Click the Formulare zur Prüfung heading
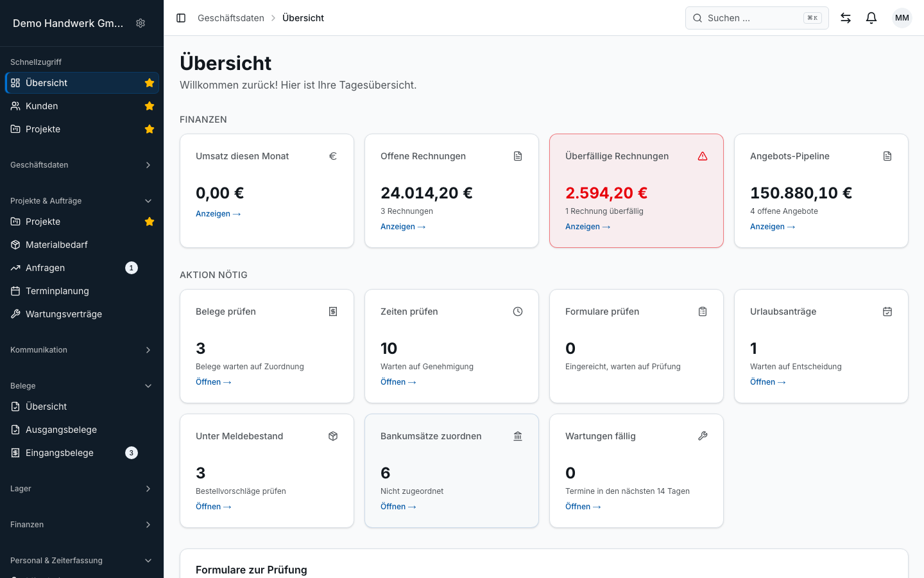924x578 pixels. [252, 570]
